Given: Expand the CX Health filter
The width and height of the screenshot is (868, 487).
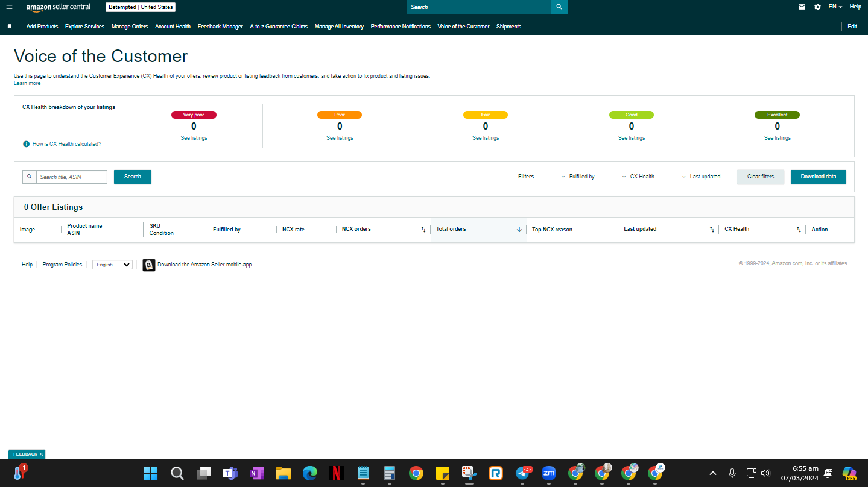Looking at the screenshot, I should (x=638, y=177).
